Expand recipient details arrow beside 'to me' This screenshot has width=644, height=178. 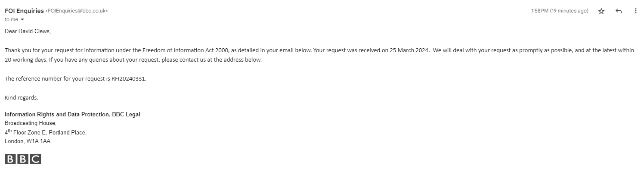pyautogui.click(x=22, y=20)
